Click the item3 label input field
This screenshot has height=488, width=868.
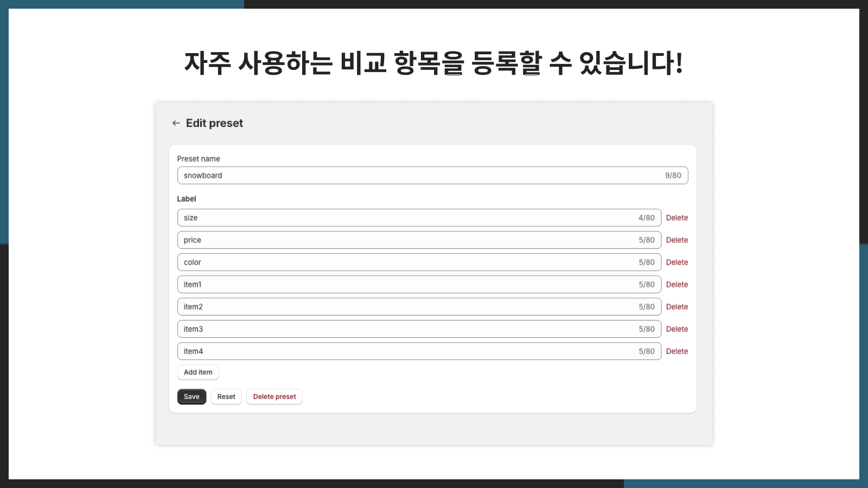pos(419,329)
